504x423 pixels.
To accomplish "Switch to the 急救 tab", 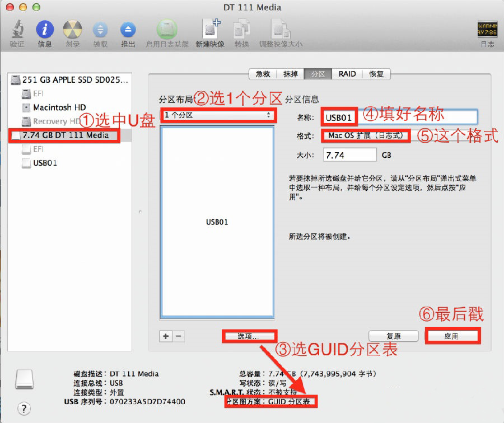I will point(262,73).
